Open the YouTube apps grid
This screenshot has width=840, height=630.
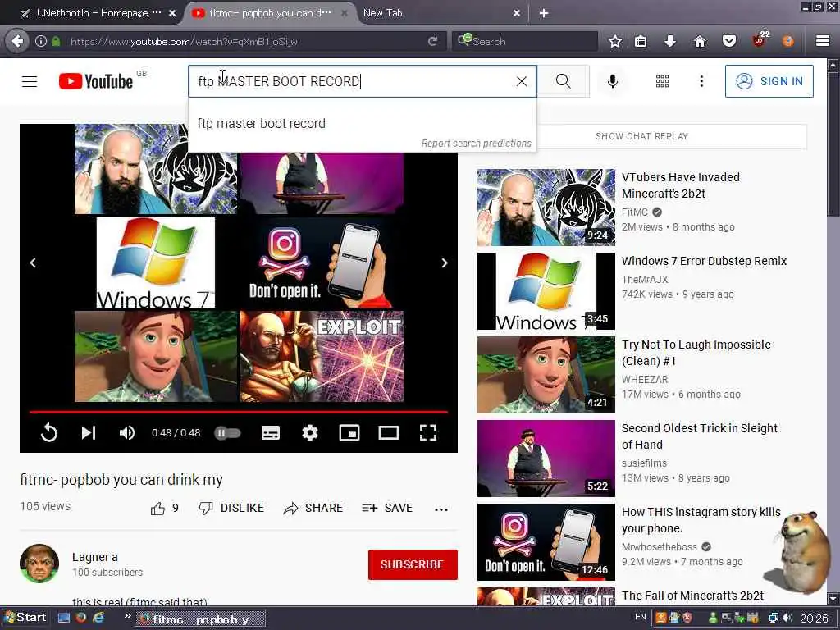click(x=662, y=81)
